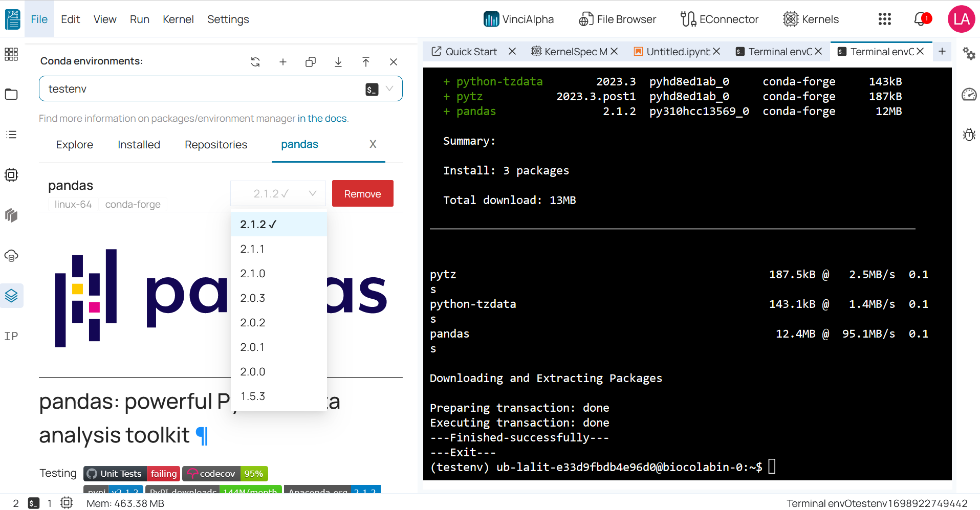Open the Run menu
This screenshot has height=510, width=980.
tap(140, 19)
